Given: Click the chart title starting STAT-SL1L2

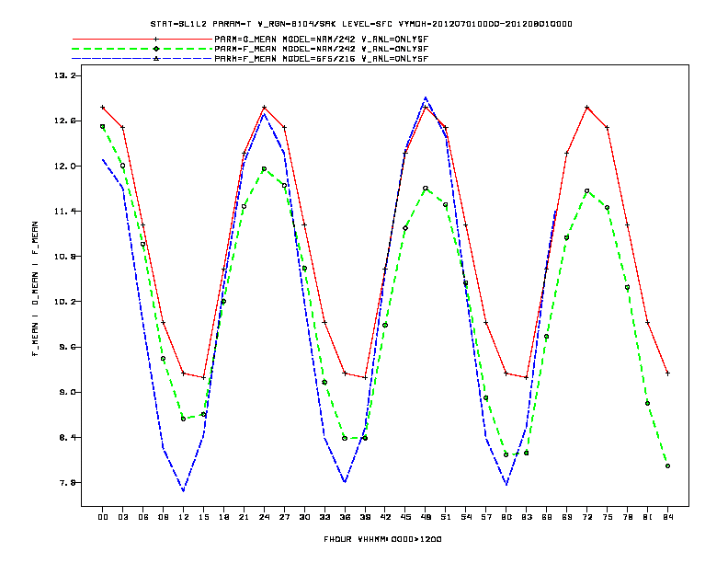Looking at the screenshot, I should (361, 24).
